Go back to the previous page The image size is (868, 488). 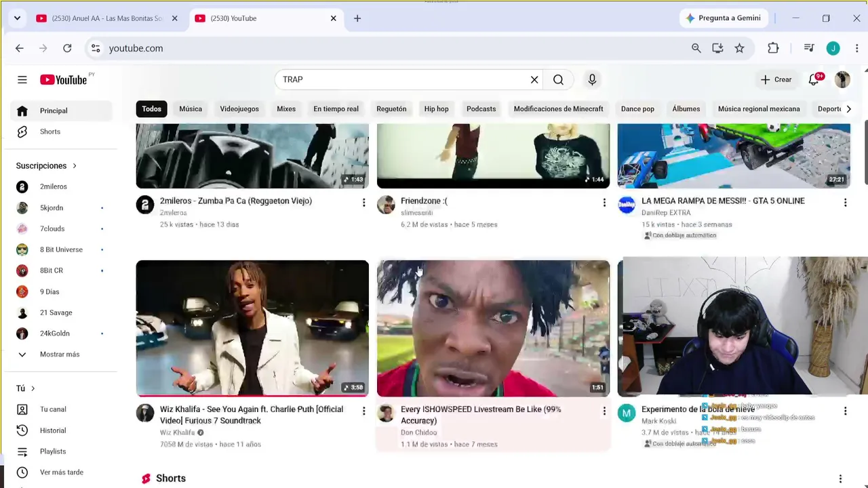pos(19,48)
